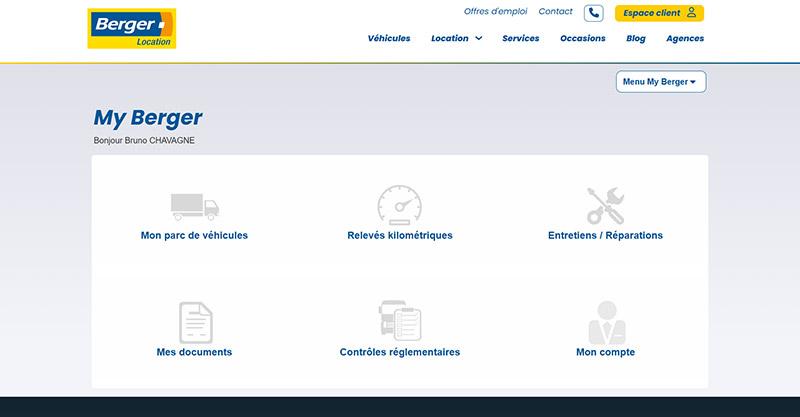This screenshot has width=800, height=417.
Task: Click the Espace client button label
Action: click(x=652, y=13)
